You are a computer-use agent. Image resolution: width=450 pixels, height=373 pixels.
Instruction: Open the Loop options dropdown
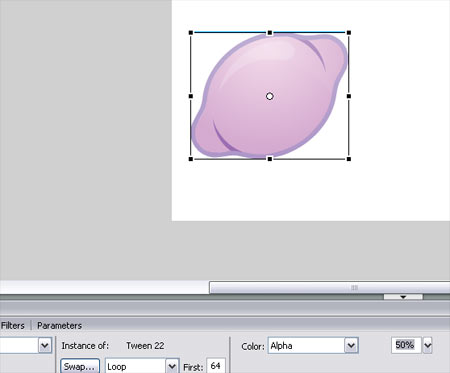click(x=172, y=366)
